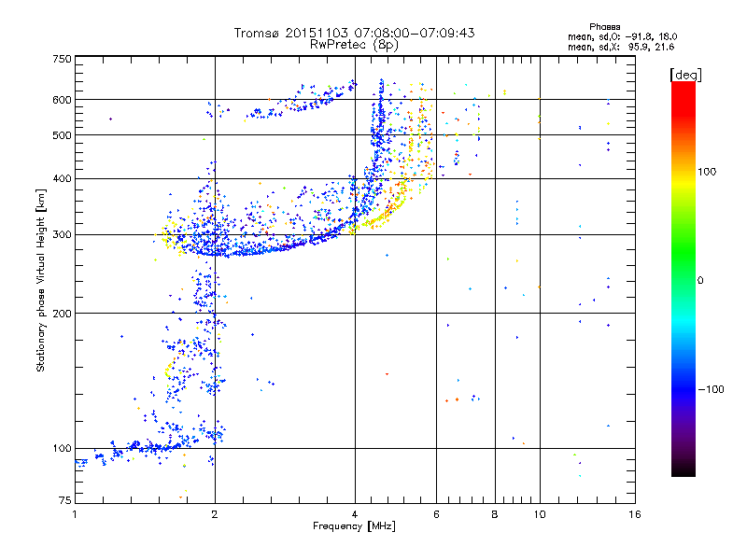
Task: Click the '4' MHz frequency tick label
Action: (x=355, y=514)
